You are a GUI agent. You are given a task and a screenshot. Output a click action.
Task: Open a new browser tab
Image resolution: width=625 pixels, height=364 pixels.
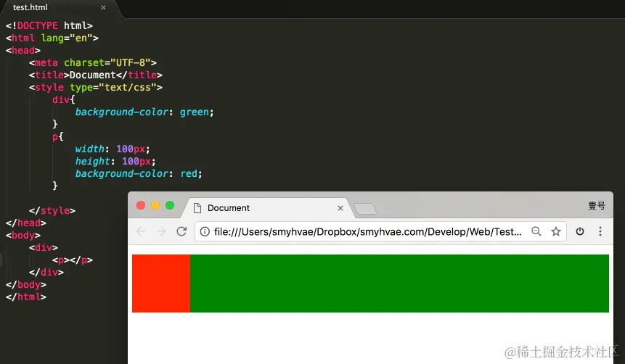(x=365, y=209)
